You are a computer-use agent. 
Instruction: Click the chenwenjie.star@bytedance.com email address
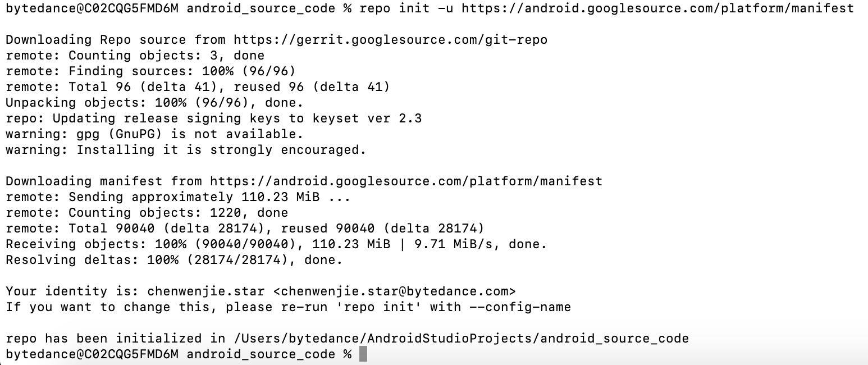tap(395, 291)
